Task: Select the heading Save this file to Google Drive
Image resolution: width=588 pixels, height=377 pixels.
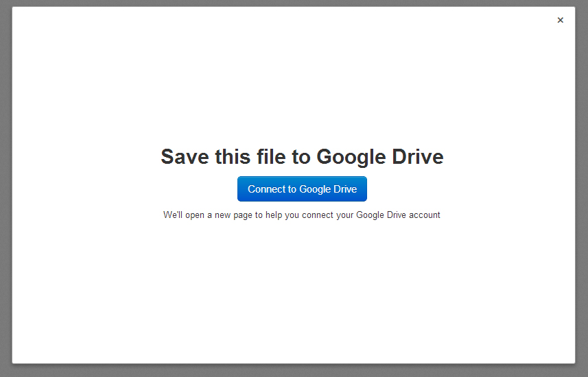Action: tap(302, 157)
